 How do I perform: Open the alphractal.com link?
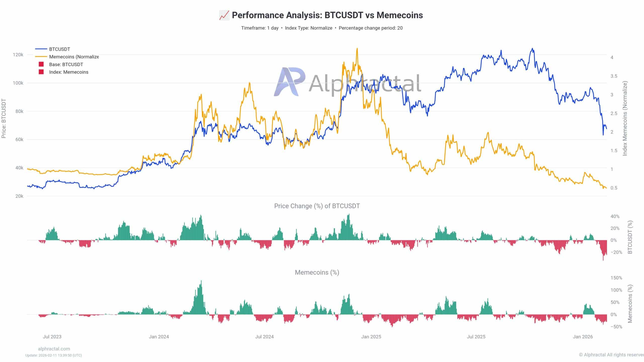pyautogui.click(x=54, y=349)
